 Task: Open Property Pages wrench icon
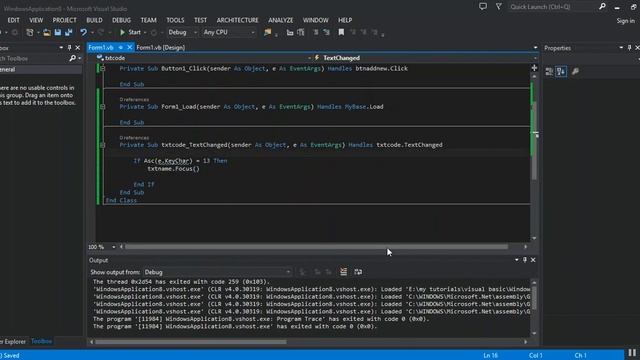point(576,71)
